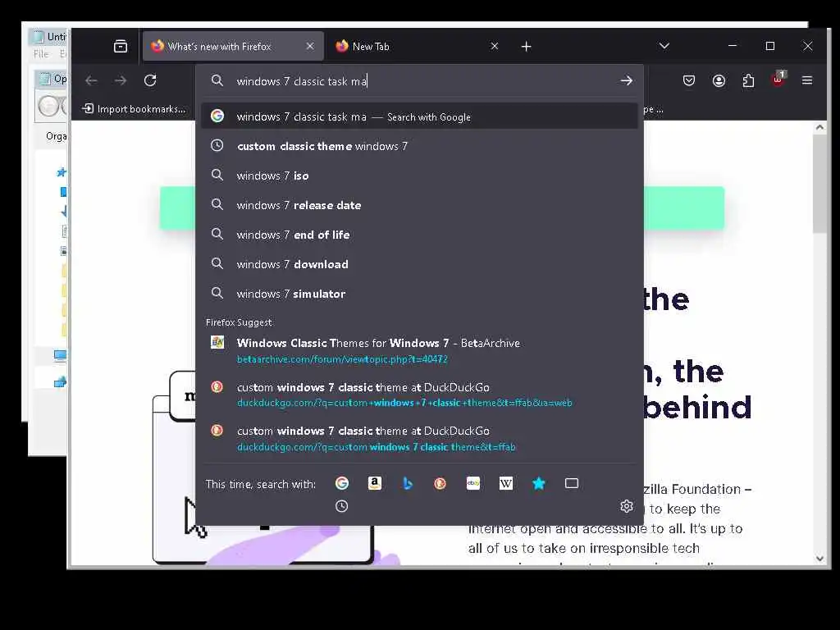Open Windows Classic Themes BetaArchive result
This screenshot has width=840, height=630.
pyautogui.click(x=419, y=350)
